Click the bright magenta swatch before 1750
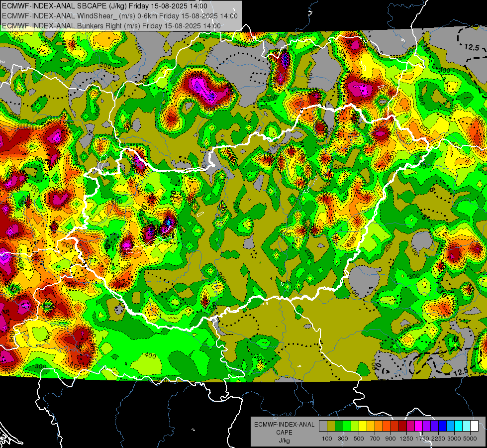 click(x=419, y=426)
